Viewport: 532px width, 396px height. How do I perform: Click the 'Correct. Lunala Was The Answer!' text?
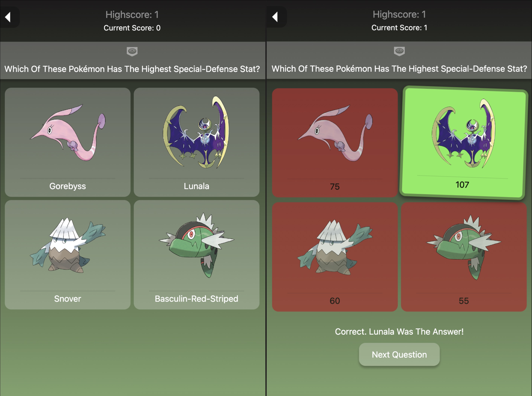(x=399, y=332)
